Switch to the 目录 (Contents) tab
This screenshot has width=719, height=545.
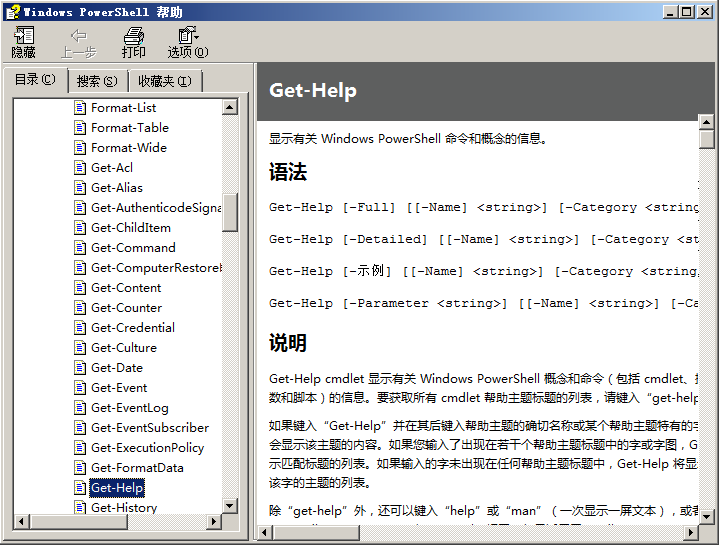click(35, 80)
